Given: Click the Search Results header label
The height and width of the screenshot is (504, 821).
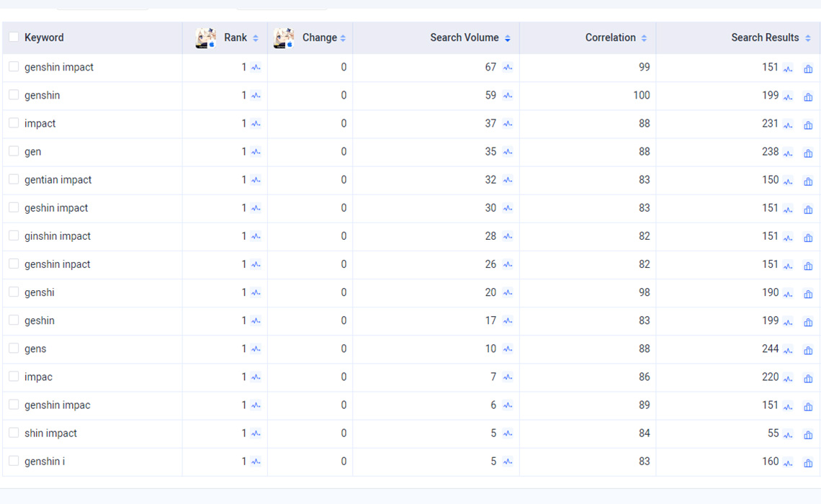Looking at the screenshot, I should (765, 37).
